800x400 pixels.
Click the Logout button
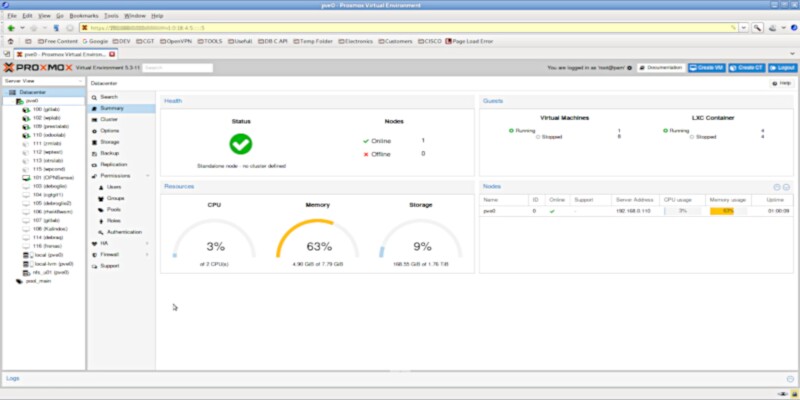(x=782, y=67)
